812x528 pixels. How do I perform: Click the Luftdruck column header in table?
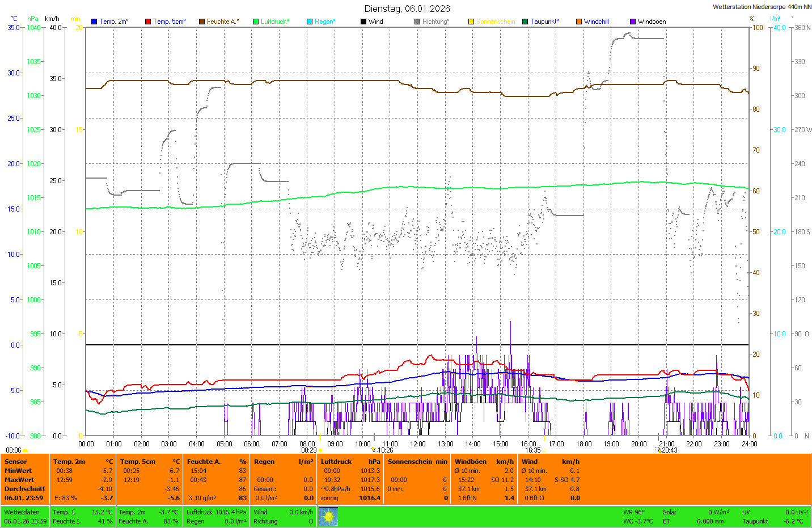click(x=336, y=462)
